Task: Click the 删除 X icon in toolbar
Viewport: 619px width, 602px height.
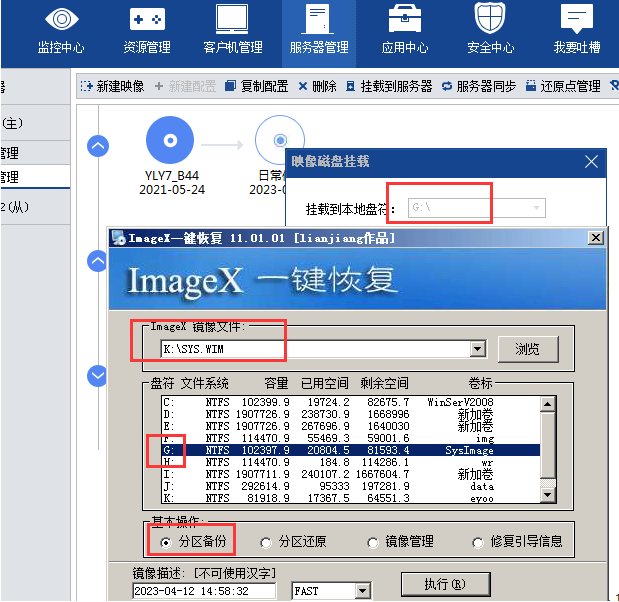Action: pyautogui.click(x=303, y=86)
